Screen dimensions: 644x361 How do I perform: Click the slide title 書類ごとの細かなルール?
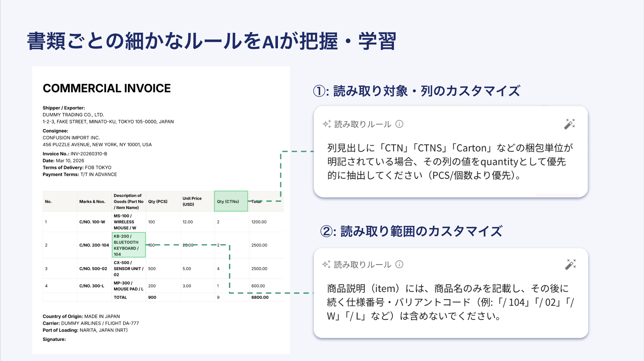tap(211, 41)
